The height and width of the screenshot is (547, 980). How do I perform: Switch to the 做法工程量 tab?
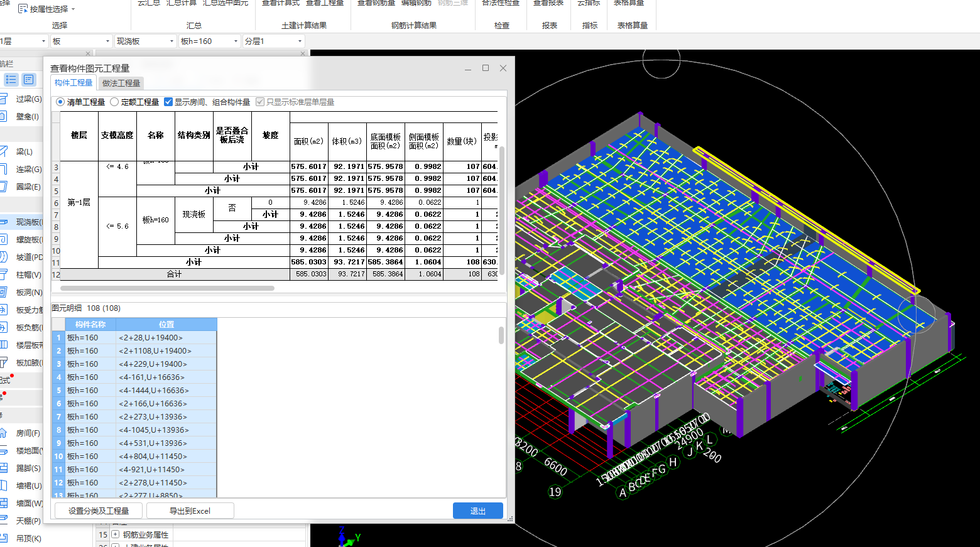pos(121,83)
